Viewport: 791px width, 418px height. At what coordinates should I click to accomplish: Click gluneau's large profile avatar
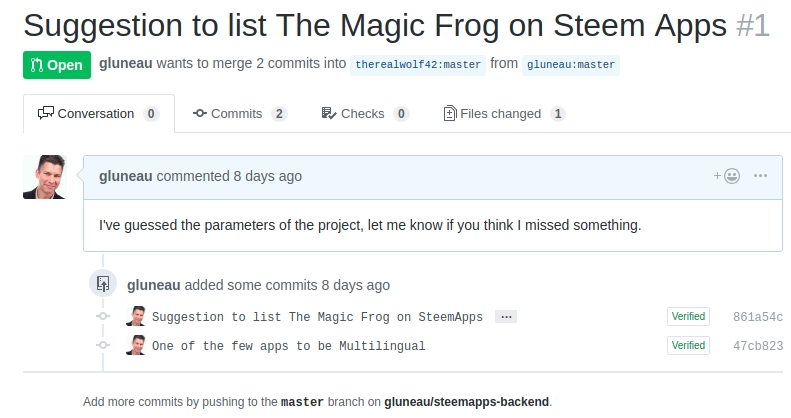pos(44,177)
